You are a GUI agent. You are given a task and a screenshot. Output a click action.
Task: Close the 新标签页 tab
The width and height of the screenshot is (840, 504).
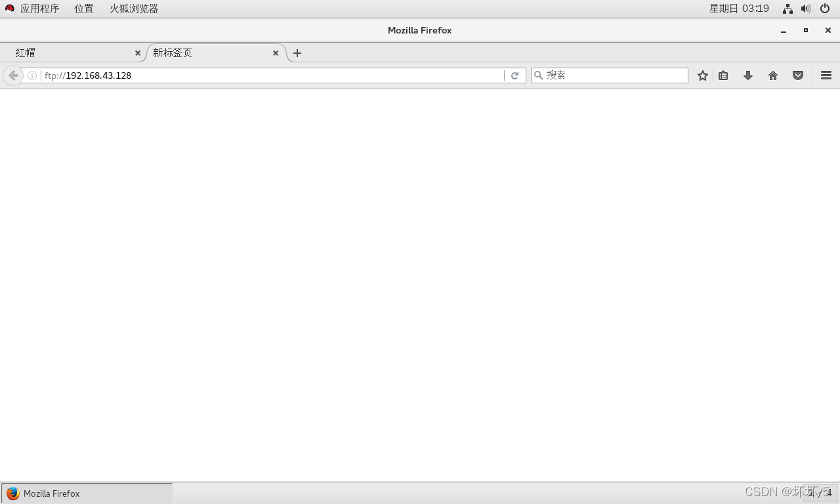[x=276, y=53]
